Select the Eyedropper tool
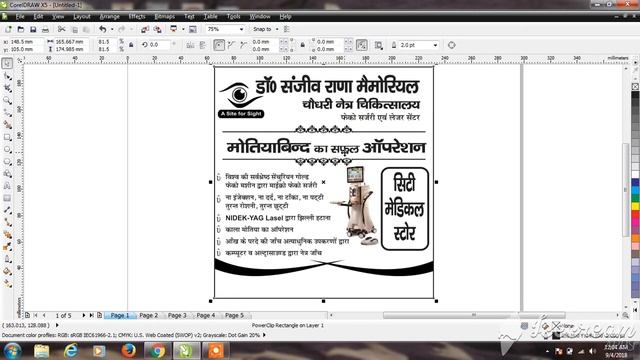The image size is (640, 360). coord(7,247)
